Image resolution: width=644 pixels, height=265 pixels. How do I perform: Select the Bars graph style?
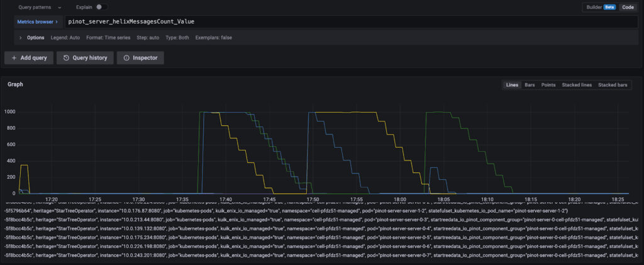click(530, 84)
